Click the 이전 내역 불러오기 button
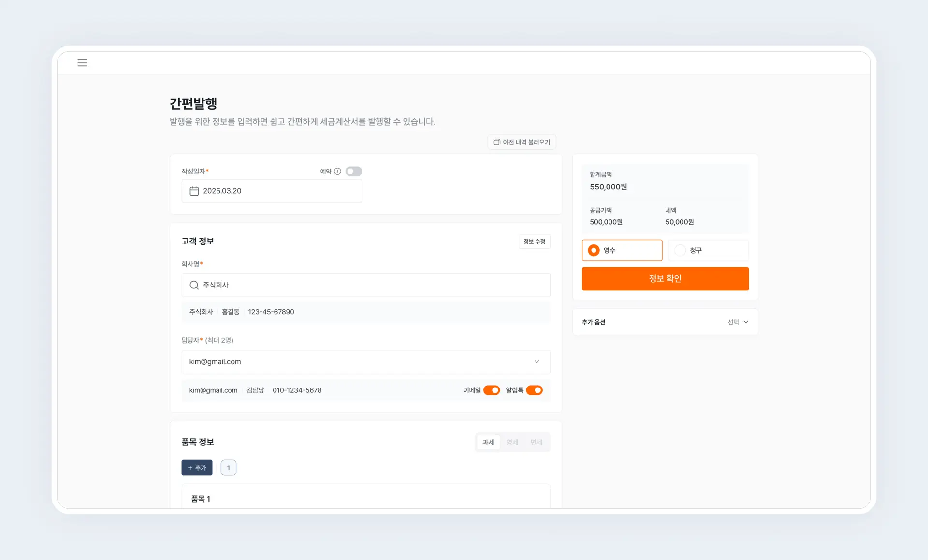Viewport: 928px width, 560px height. 522,142
